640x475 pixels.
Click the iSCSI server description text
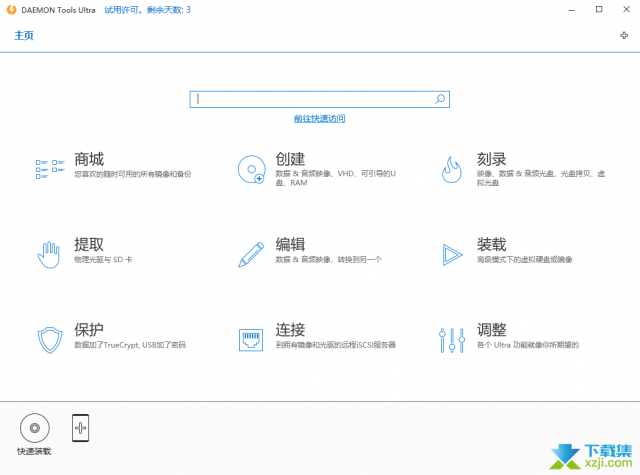click(336, 345)
